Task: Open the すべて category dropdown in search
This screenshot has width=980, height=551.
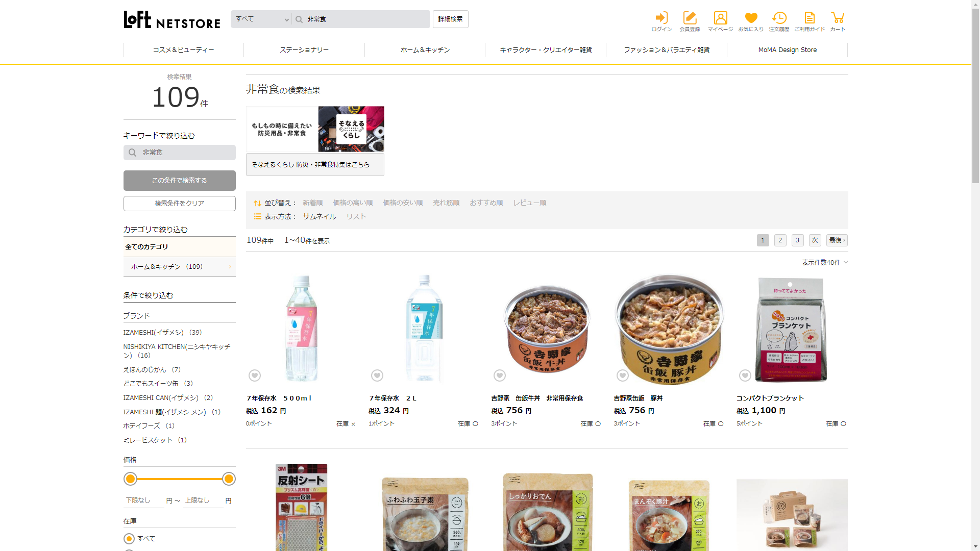Action: (261, 19)
